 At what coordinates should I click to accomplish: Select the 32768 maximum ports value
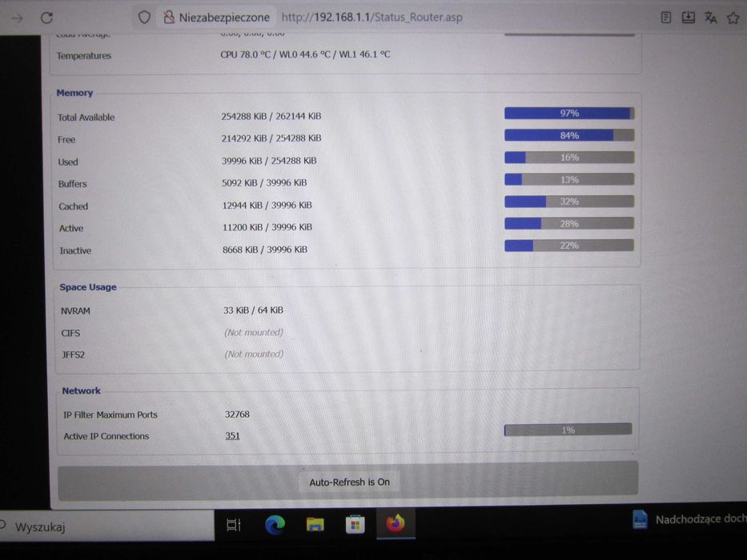tap(237, 414)
